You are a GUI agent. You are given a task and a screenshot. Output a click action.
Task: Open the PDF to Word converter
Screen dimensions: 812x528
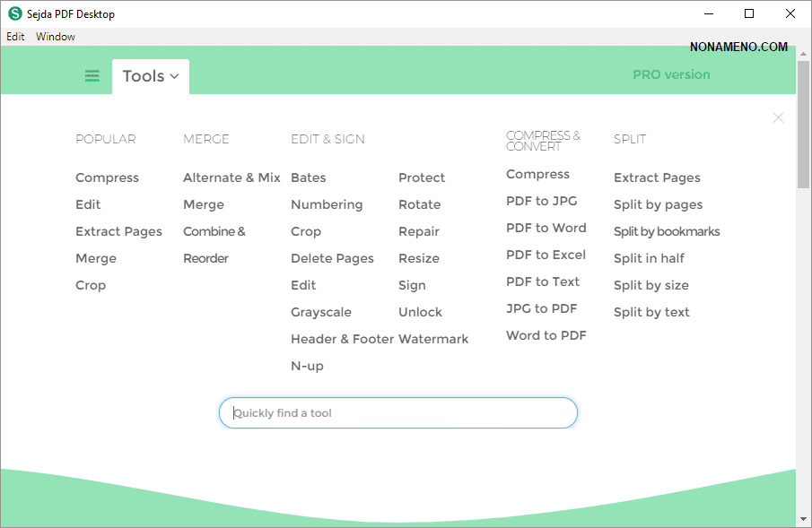546,228
